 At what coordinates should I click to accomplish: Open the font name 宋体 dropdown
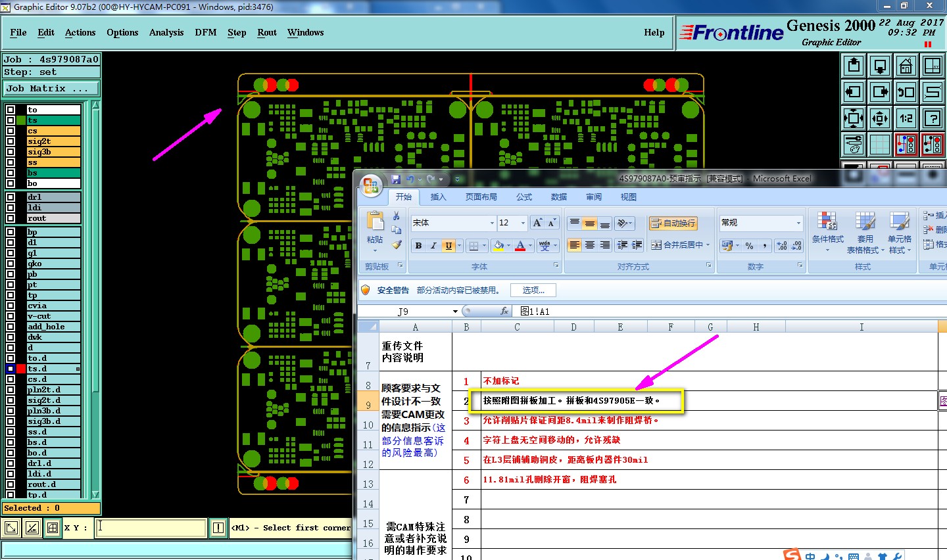point(492,223)
